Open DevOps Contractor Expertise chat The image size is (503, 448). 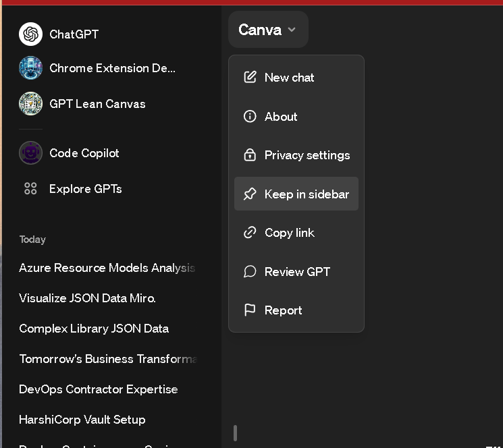point(98,389)
